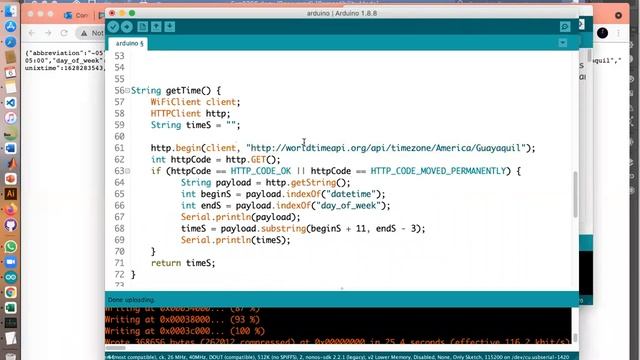
Task: Open Music from the Dock
Action: click(x=11, y=118)
